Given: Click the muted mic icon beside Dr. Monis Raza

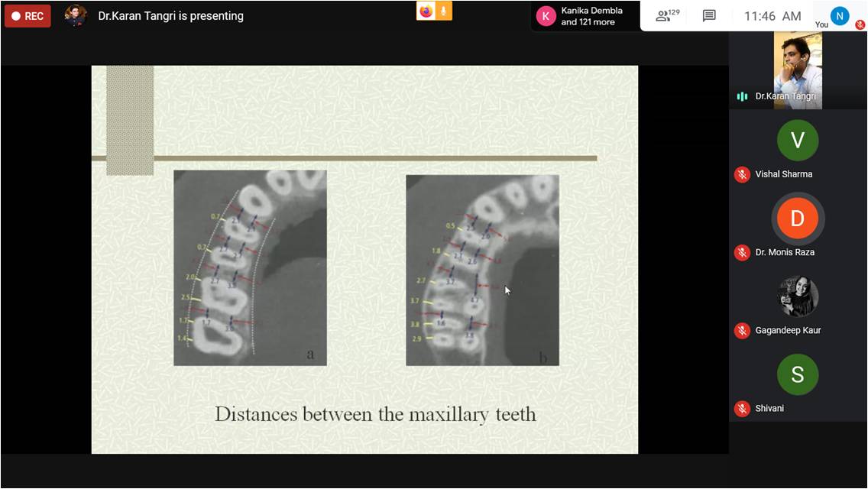Looking at the screenshot, I should pos(741,252).
